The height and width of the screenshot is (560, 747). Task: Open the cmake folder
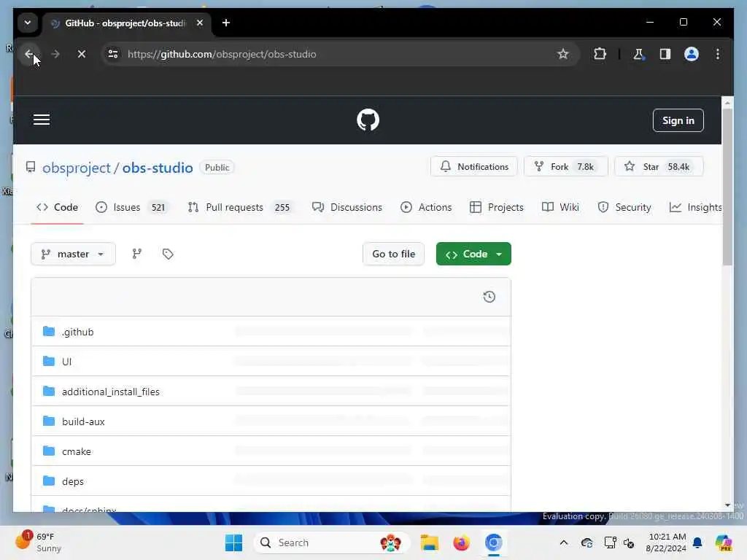76,451
